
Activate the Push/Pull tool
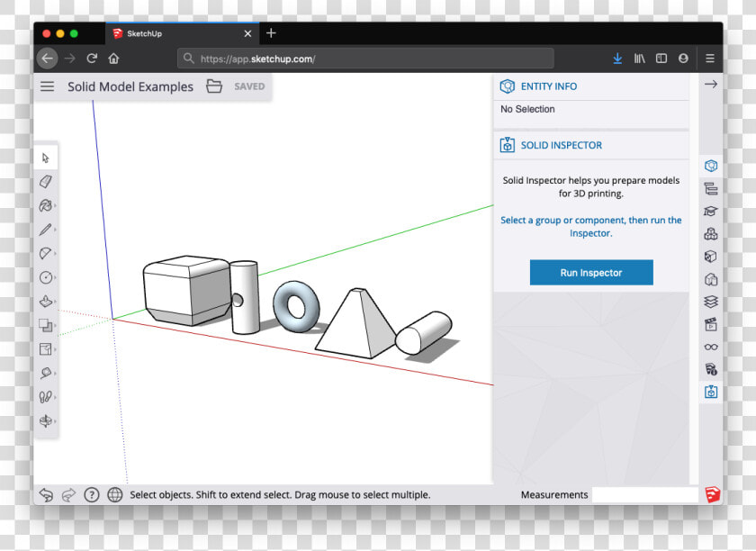coord(46,301)
